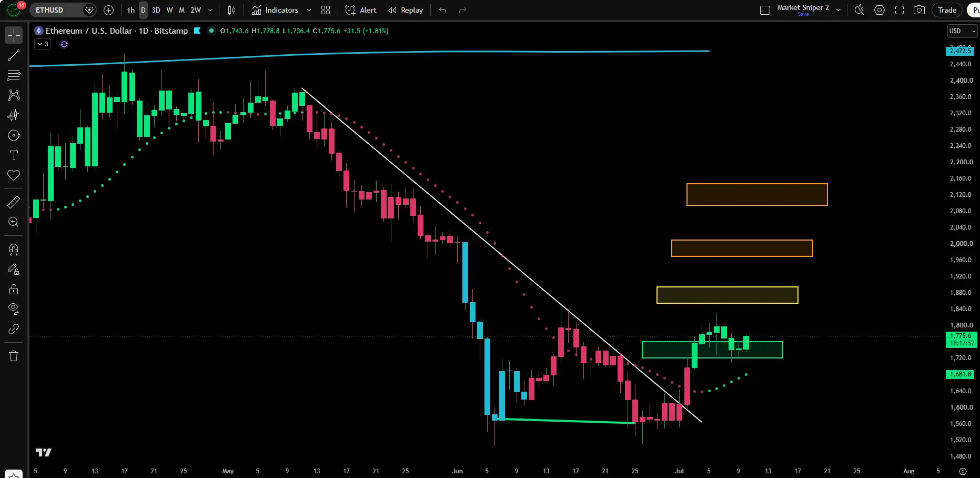
Task: Open the layout setup square icon
Action: click(x=765, y=10)
